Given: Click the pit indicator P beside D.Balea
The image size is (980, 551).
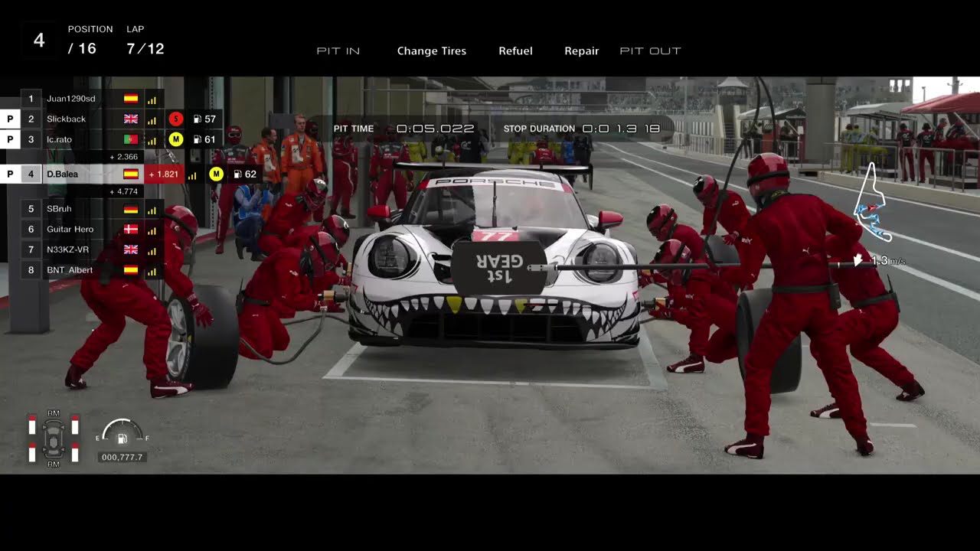Looking at the screenshot, I should pos(10,174).
